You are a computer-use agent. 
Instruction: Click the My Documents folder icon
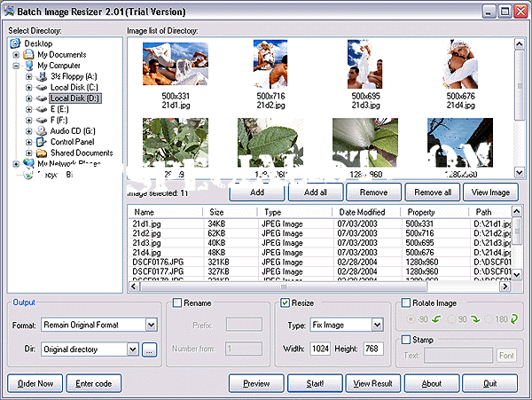pos(28,54)
